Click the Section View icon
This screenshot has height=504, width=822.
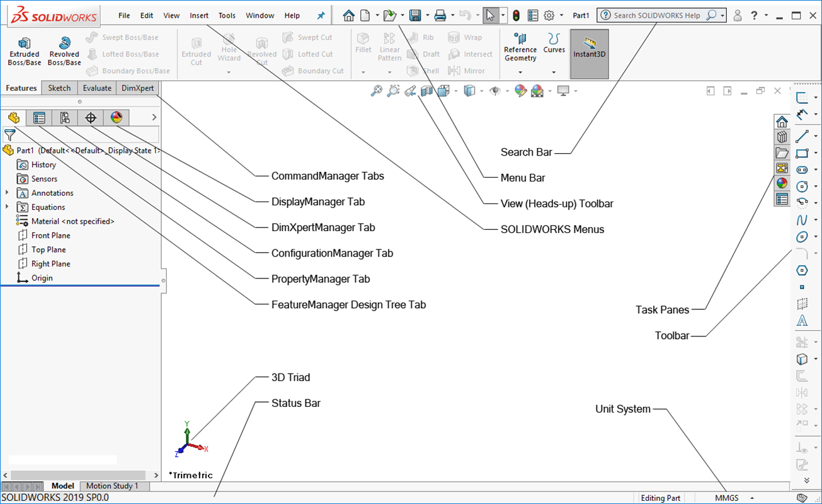tap(427, 91)
